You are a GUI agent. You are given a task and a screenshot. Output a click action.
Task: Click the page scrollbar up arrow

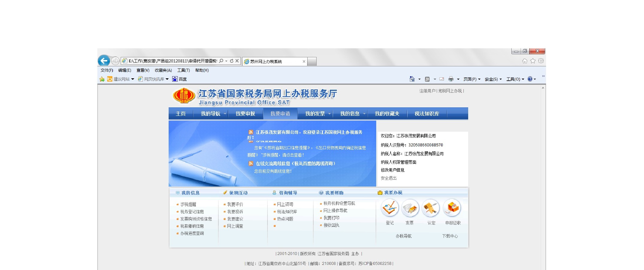[x=543, y=88]
